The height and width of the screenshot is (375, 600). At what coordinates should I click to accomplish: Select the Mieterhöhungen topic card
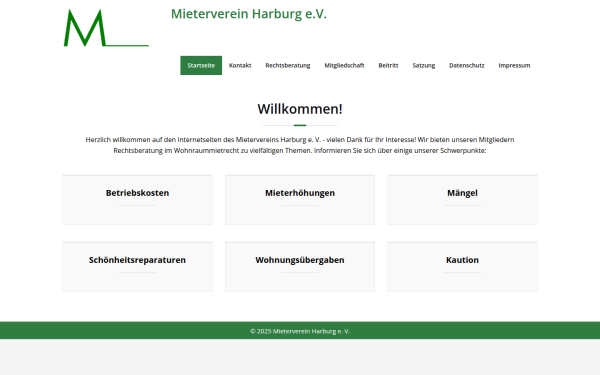pyautogui.click(x=300, y=200)
